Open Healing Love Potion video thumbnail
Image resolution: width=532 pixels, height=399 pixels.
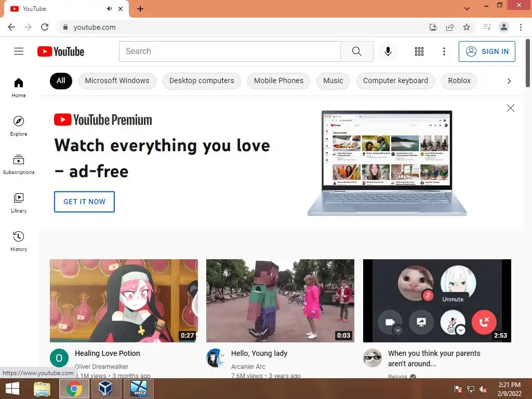tap(124, 301)
